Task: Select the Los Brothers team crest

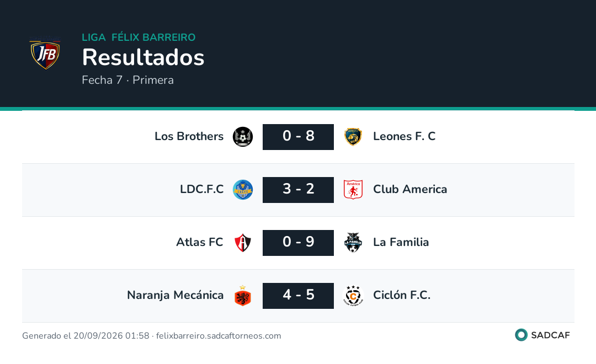Action: pos(243,137)
